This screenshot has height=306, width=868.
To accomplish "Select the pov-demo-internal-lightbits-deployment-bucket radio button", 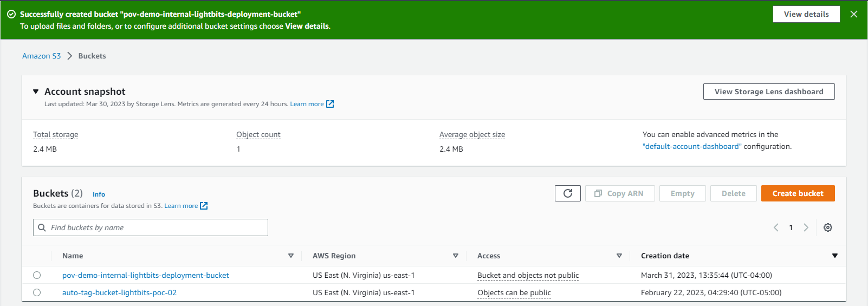I will (37, 275).
